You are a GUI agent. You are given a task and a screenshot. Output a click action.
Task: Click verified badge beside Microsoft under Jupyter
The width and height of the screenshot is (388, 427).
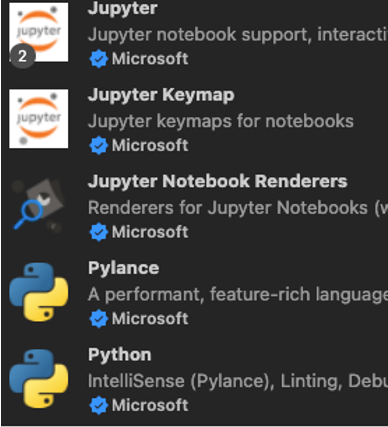point(99,59)
